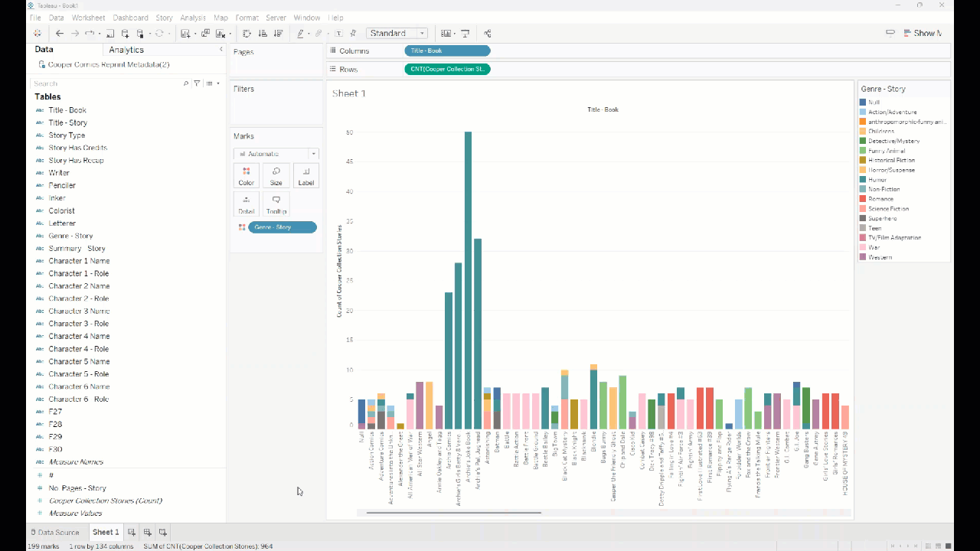
Task: Click the filter fields funnel icon
Action: click(197, 83)
